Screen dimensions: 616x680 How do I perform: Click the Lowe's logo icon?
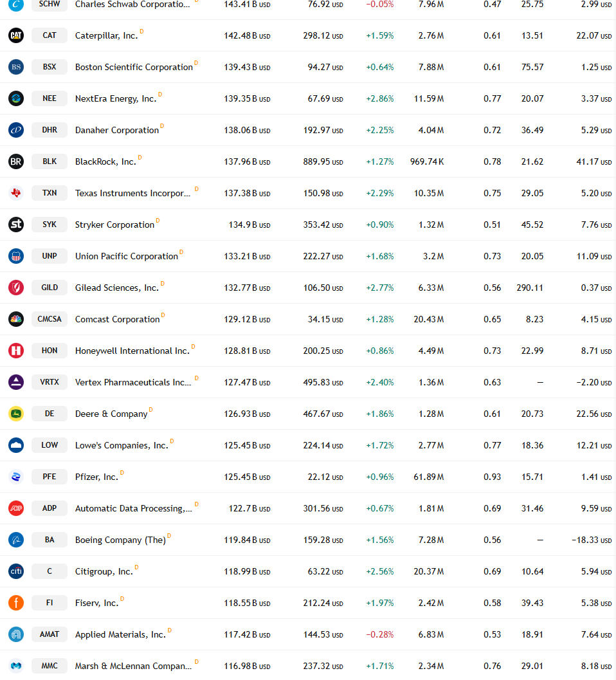pyautogui.click(x=16, y=445)
